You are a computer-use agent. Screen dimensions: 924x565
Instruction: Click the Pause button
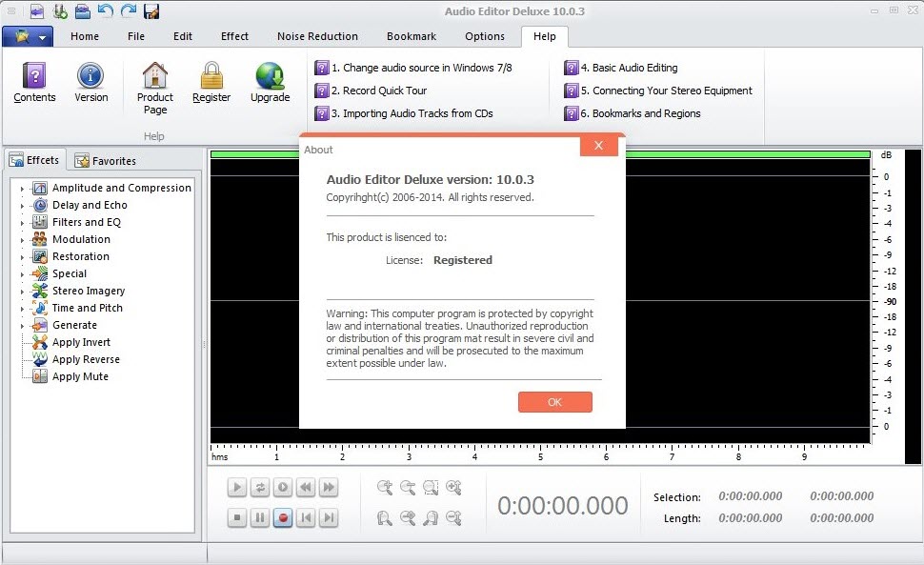(x=260, y=518)
